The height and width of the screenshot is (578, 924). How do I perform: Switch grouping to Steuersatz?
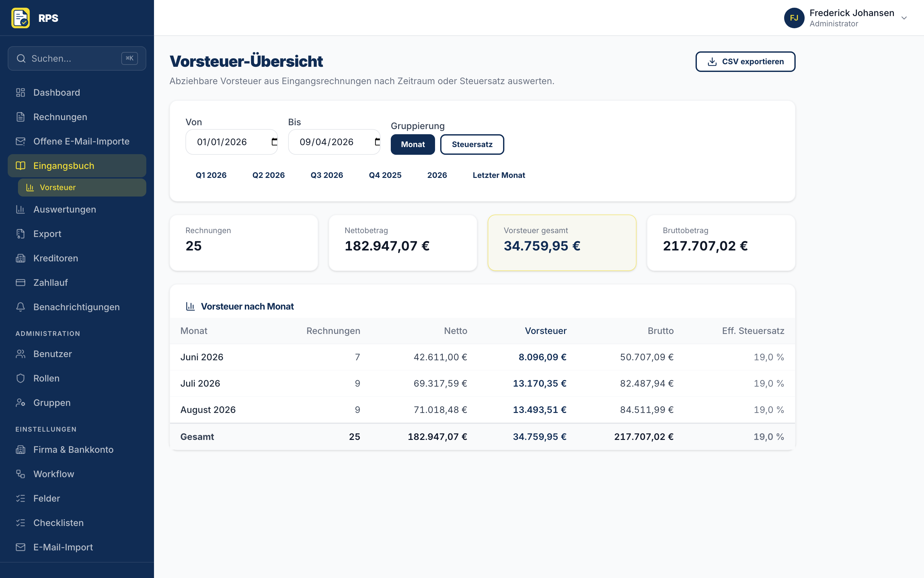[x=472, y=144]
